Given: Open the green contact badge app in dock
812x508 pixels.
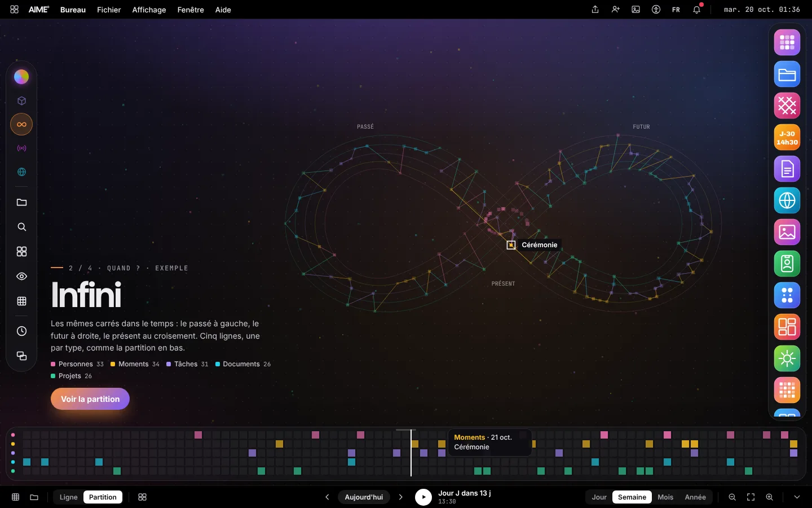Looking at the screenshot, I should (x=787, y=264).
